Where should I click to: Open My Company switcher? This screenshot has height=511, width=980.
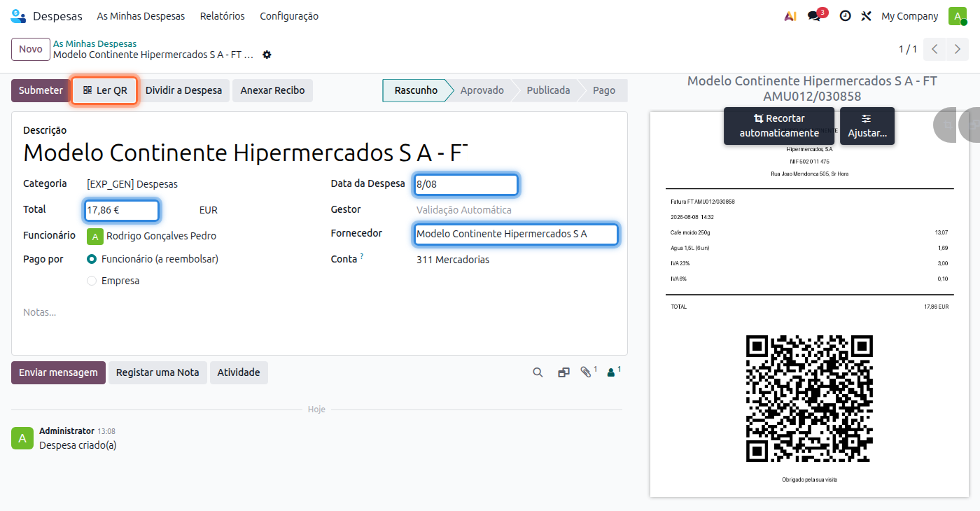[x=909, y=16]
